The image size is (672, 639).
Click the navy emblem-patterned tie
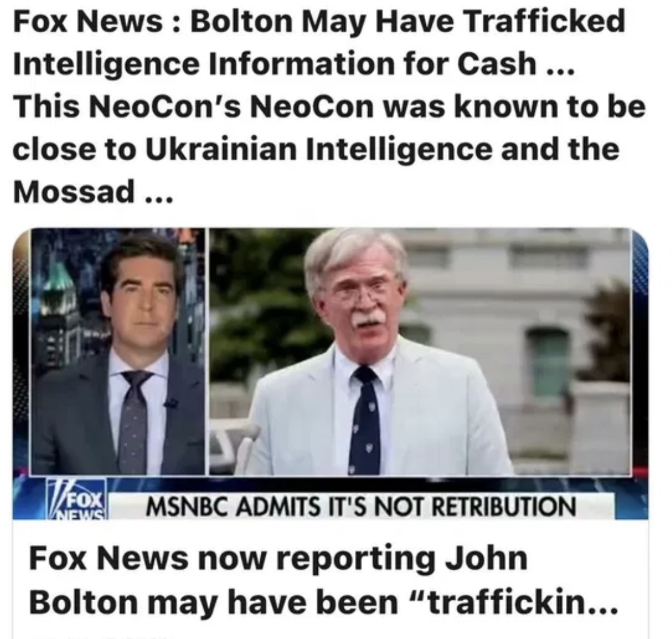click(363, 421)
